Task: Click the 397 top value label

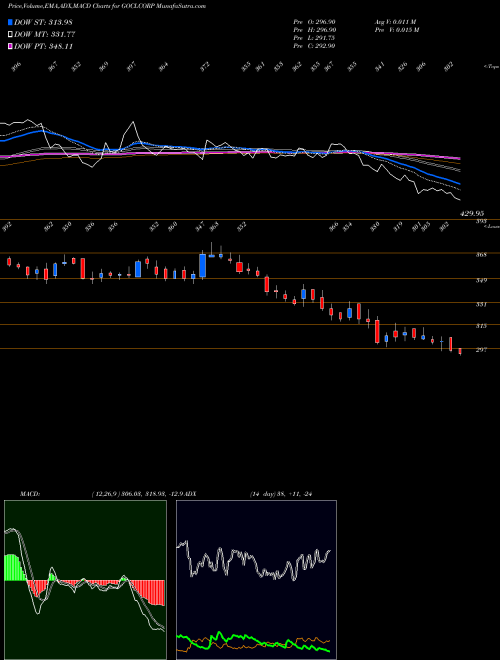Action: click(x=132, y=67)
